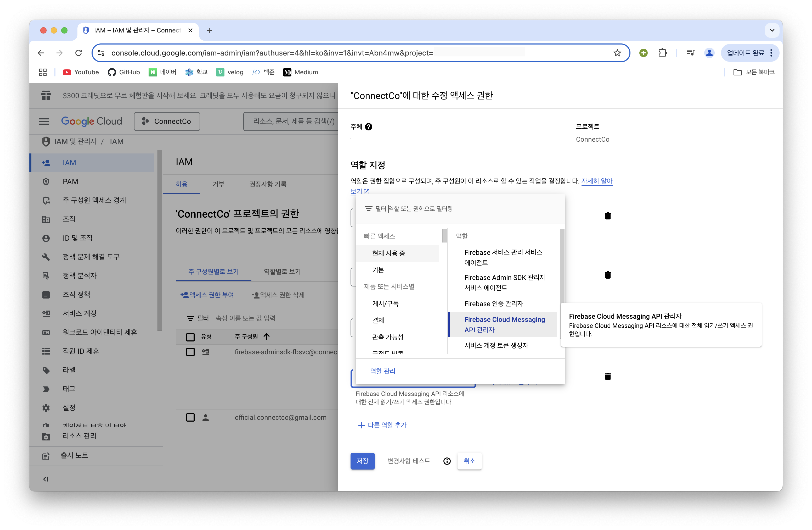
Task: Check the official.connectco@gmail.com row checkbox
Action: [190, 417]
